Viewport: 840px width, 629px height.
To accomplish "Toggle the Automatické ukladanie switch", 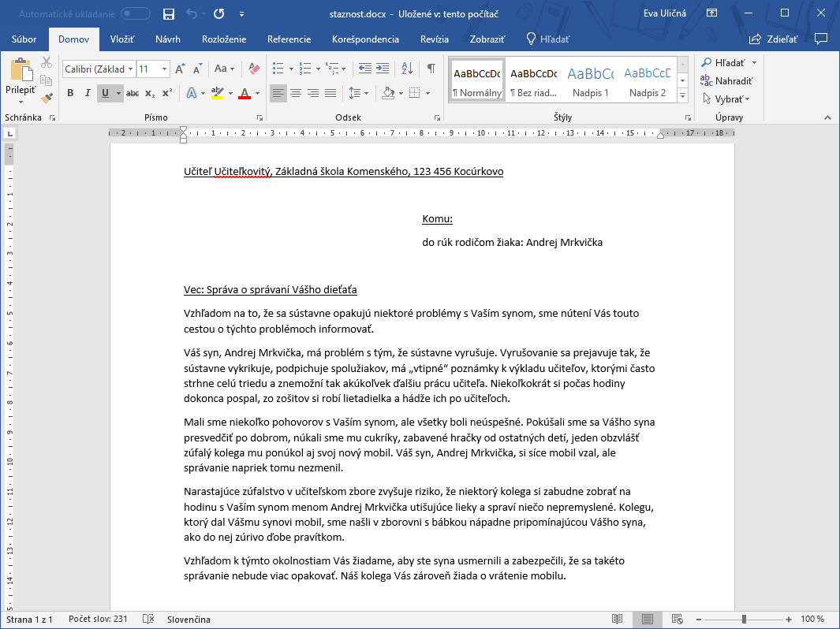I will [136, 13].
